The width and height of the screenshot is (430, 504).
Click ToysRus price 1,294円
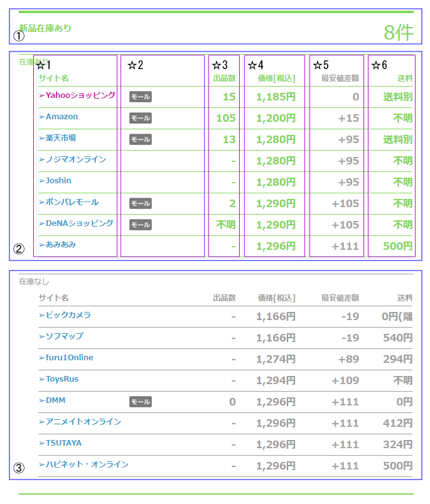coord(276,380)
